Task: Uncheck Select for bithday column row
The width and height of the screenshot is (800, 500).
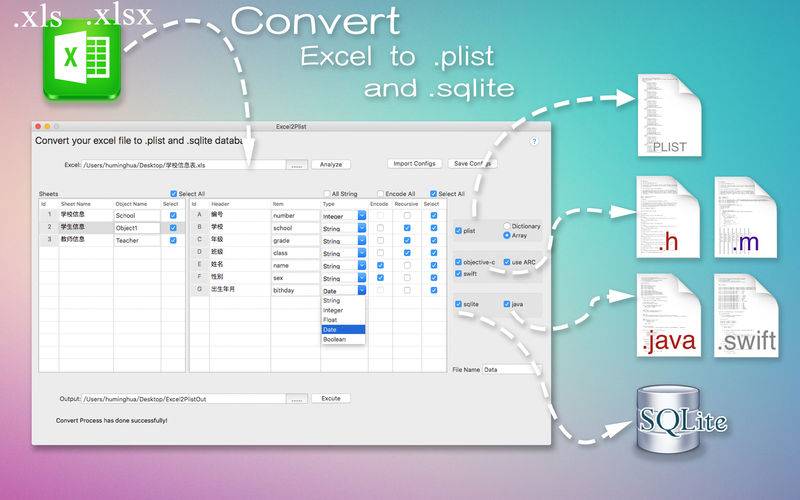Action: click(434, 290)
